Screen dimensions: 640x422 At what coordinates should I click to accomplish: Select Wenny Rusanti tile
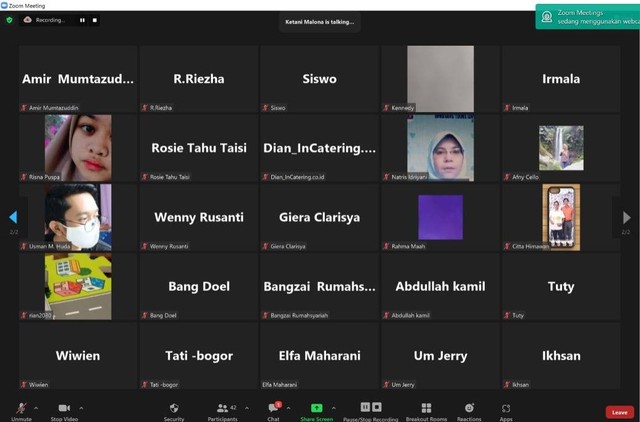[199, 217]
